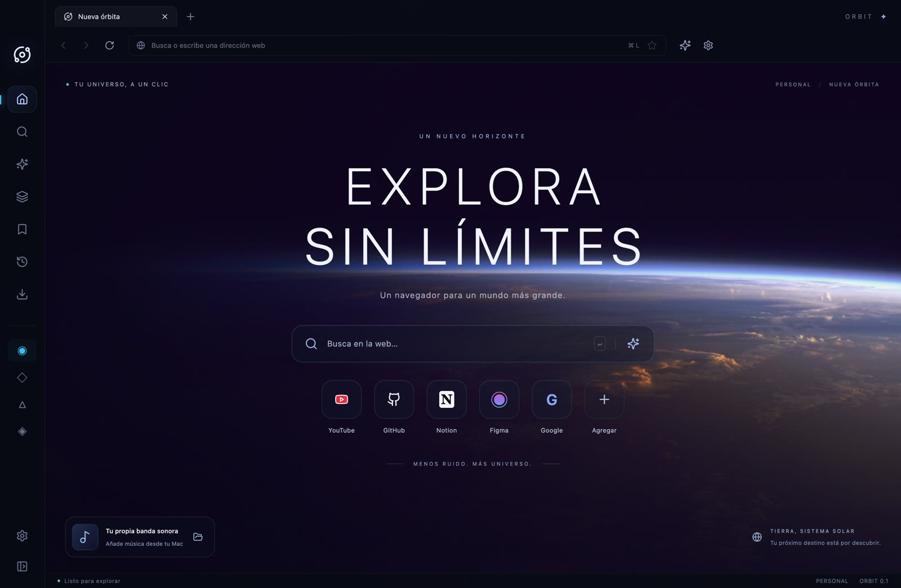Screen dimensions: 901x588
Task: Toggle the sidebar panel collapse icon
Action: pyautogui.click(x=22, y=567)
